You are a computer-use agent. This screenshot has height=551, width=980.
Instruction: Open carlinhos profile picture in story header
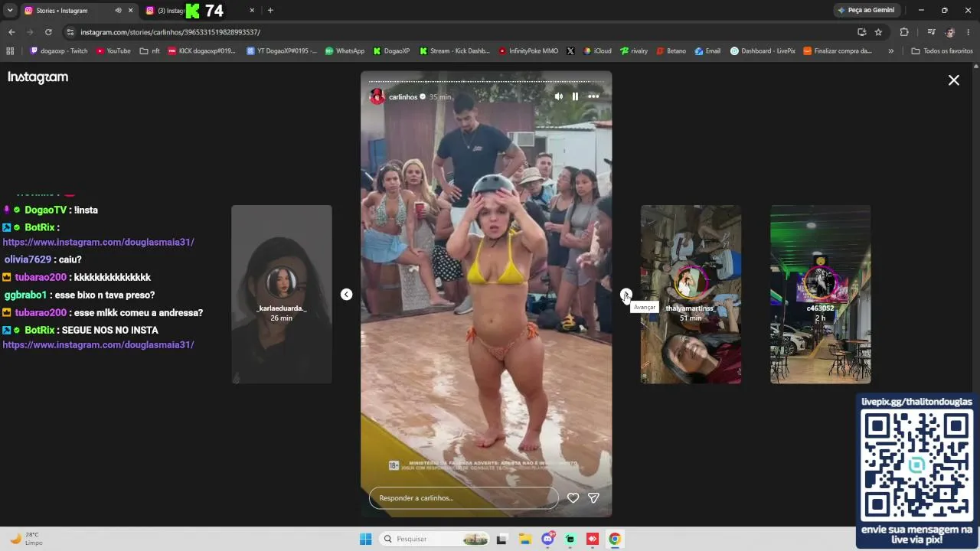tap(377, 96)
